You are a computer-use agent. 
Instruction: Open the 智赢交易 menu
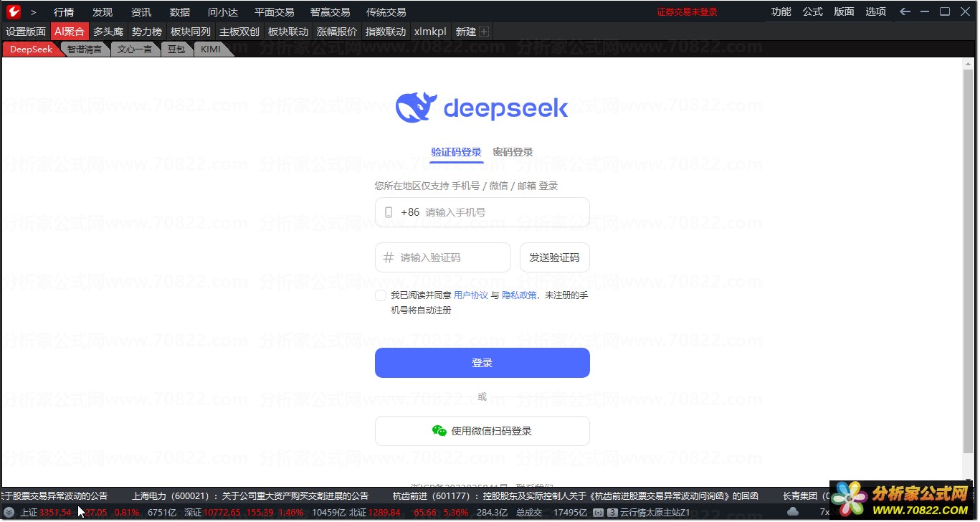[330, 12]
